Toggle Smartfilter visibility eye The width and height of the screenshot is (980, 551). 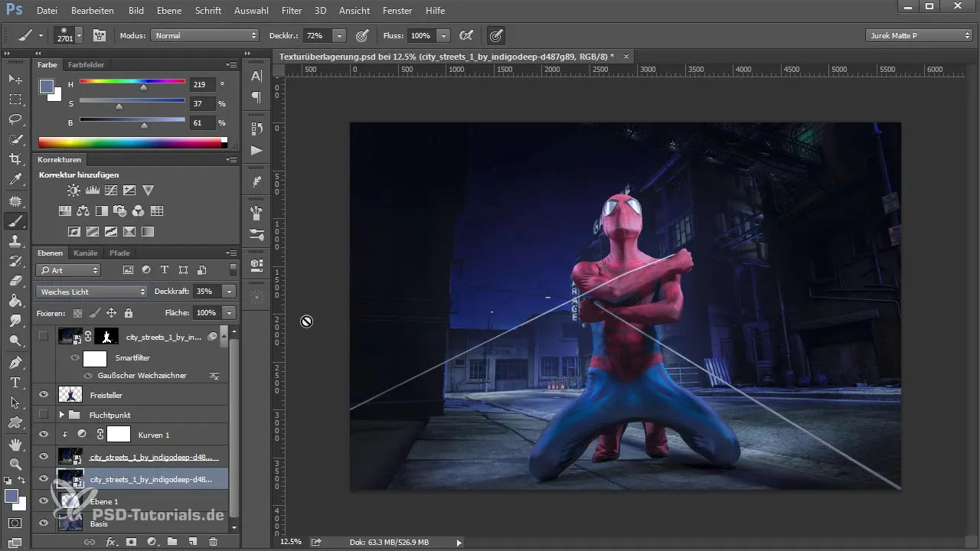pyautogui.click(x=75, y=357)
